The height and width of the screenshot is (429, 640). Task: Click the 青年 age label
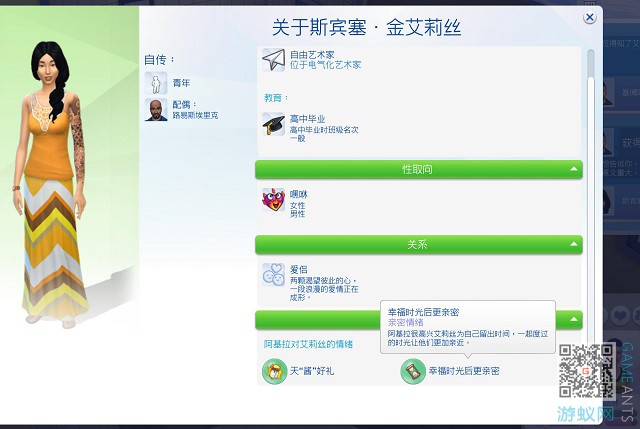click(x=181, y=83)
